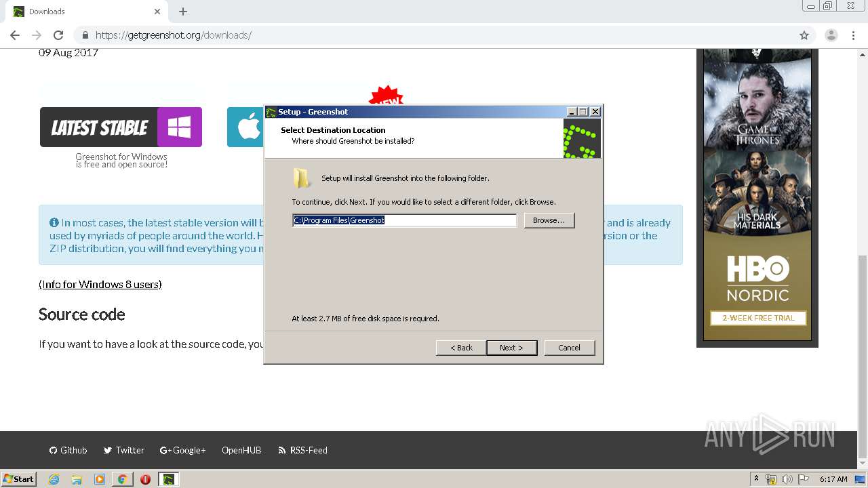The width and height of the screenshot is (868, 488).
Task: Edit the destination folder path field
Action: click(x=404, y=220)
